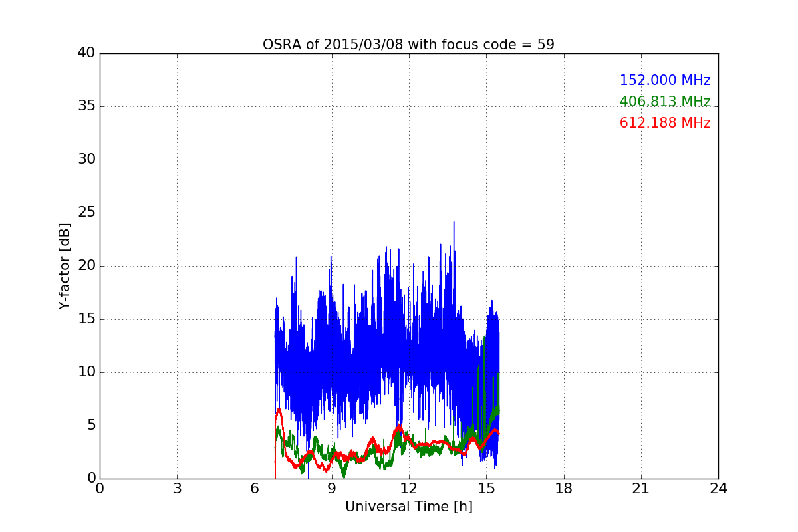798x532 pixels.
Task: Select the 152.000 MHz legend label
Action: 665,80
